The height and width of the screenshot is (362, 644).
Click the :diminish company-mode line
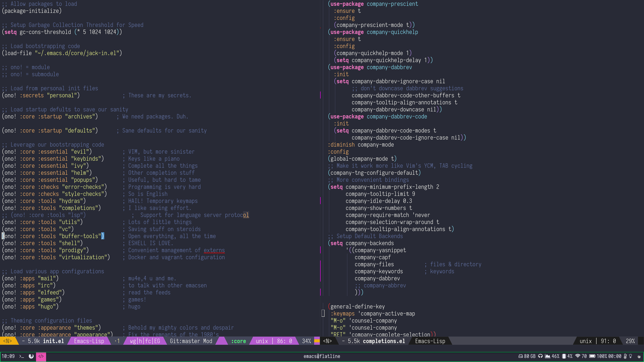[x=361, y=145]
